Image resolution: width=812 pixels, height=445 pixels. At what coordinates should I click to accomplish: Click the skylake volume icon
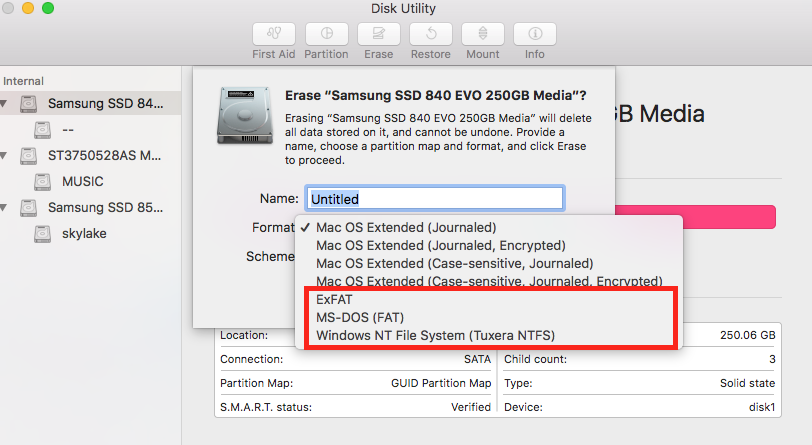[x=42, y=234]
